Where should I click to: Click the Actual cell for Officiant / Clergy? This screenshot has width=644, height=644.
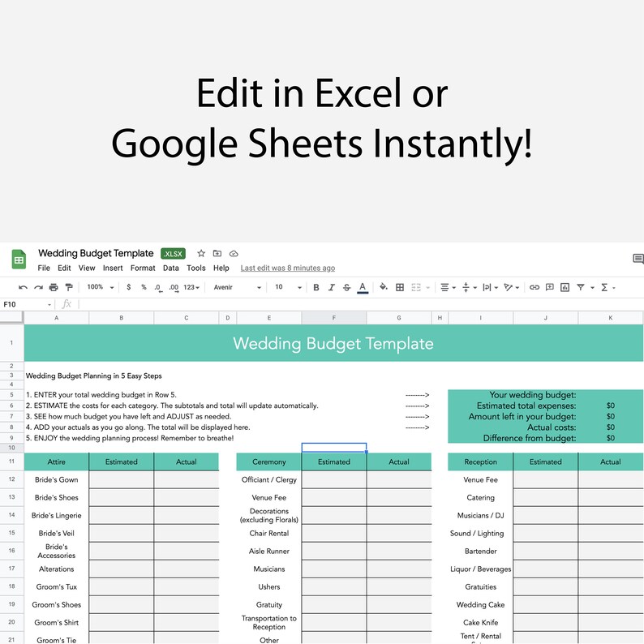399,479
